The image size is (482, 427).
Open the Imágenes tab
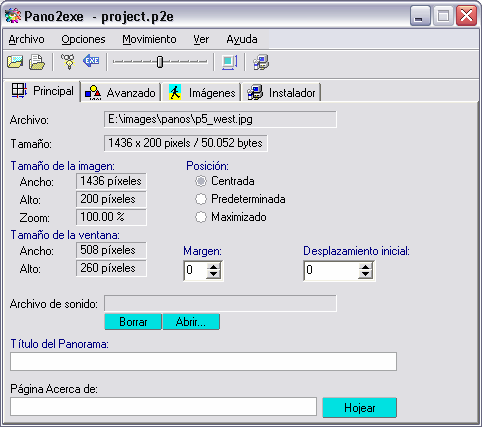click(202, 93)
